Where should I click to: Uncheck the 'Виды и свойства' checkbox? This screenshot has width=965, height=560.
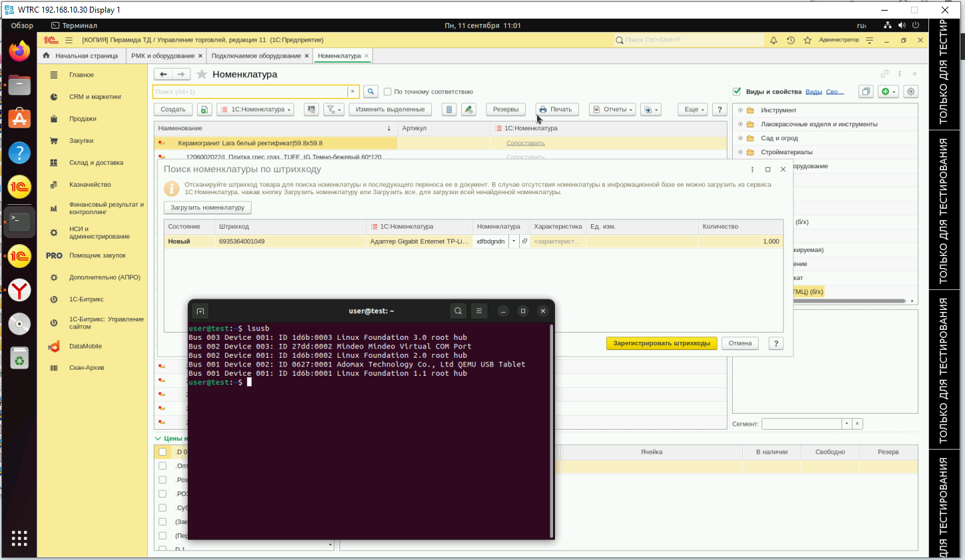737,92
